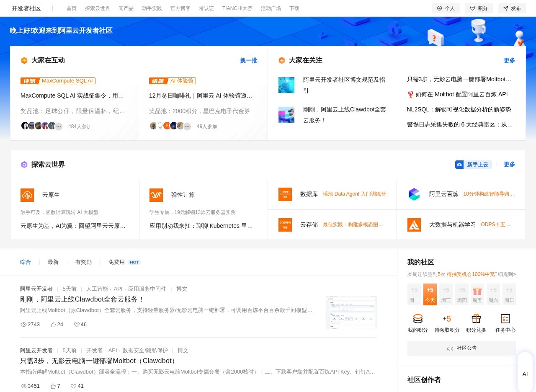Open the 阿里云百炼 icon
536x392 pixels.
pyautogui.click(x=414, y=194)
